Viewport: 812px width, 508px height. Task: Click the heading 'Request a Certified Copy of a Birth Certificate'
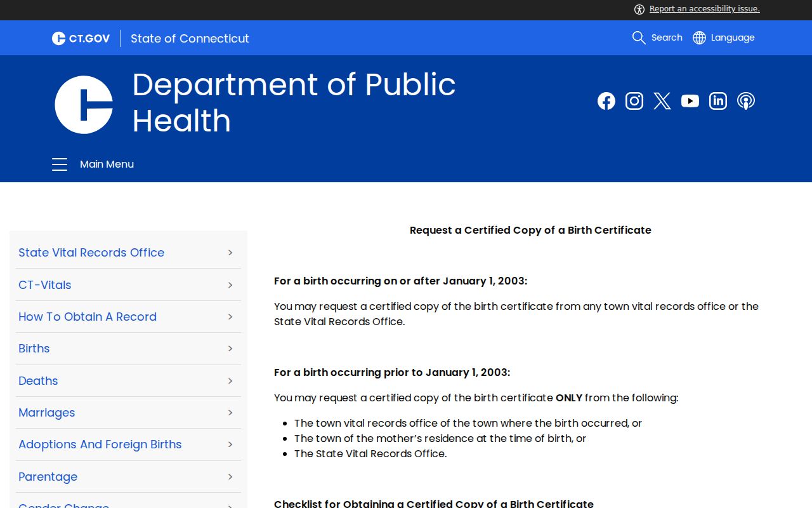530,230
